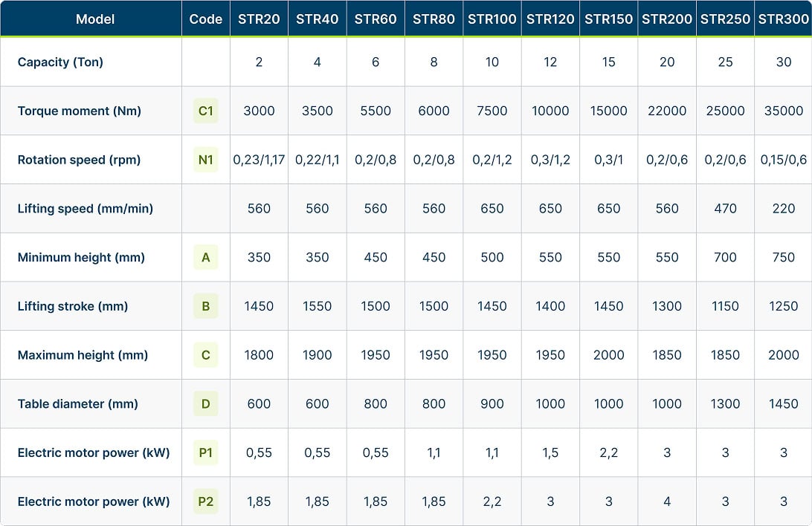812x526 pixels.
Task: Click the STR300 column header
Action: pos(784,19)
